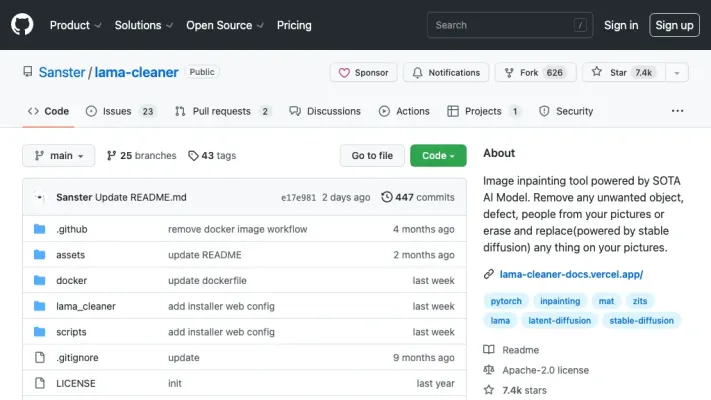Expand the main branch dropdown
Image resolution: width=711 pixels, height=400 pixels.
tap(59, 156)
